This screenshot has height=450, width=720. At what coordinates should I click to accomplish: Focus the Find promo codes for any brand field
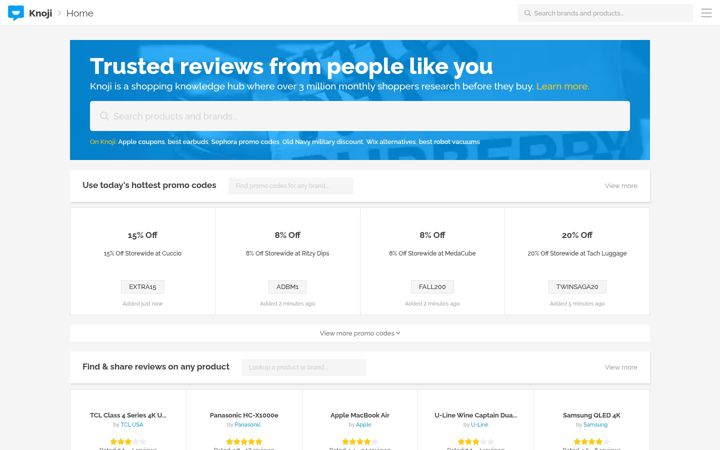(x=291, y=186)
